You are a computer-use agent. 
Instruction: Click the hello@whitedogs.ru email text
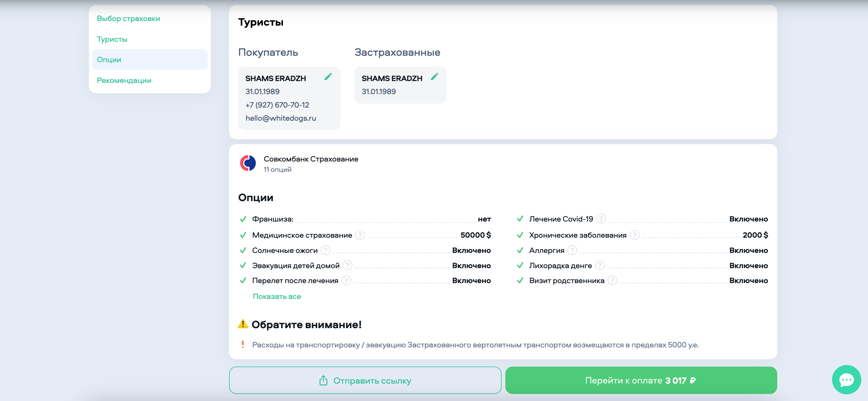click(280, 118)
